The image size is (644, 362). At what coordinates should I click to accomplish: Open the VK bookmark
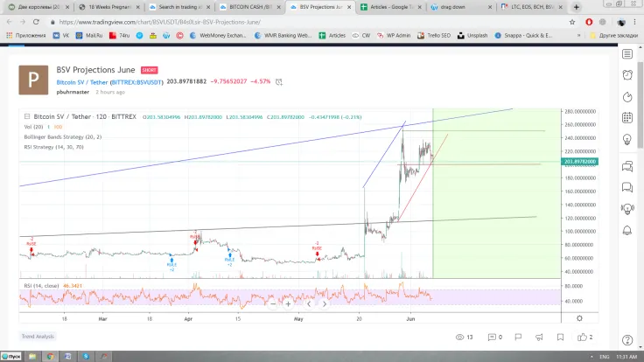point(60,36)
